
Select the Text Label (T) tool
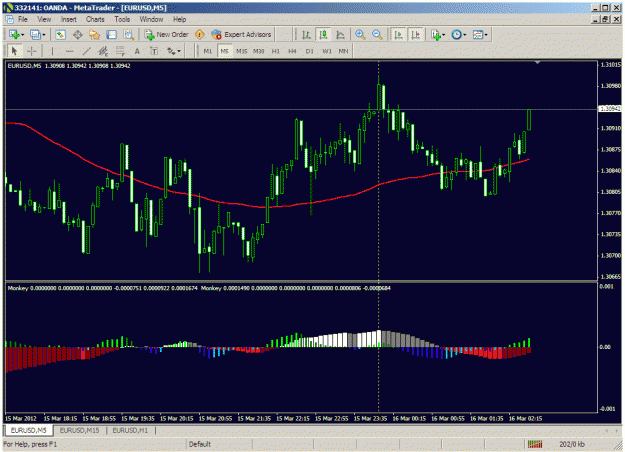click(154, 51)
